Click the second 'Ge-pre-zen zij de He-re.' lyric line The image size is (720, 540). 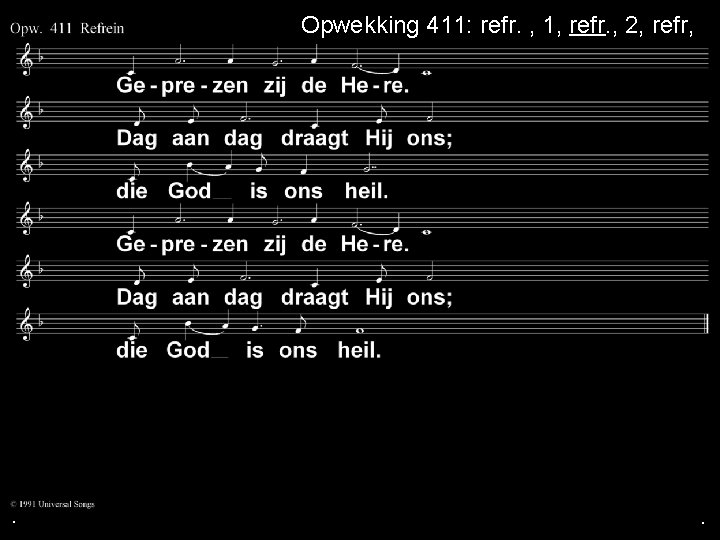click(x=262, y=245)
